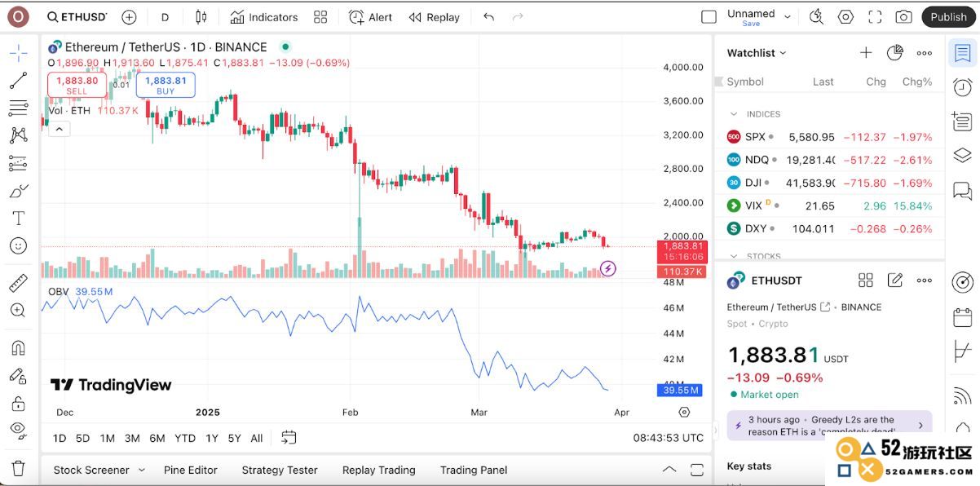980x486 pixels.
Task: Open the Stock Screener dropdown arrow
Action: point(142,470)
